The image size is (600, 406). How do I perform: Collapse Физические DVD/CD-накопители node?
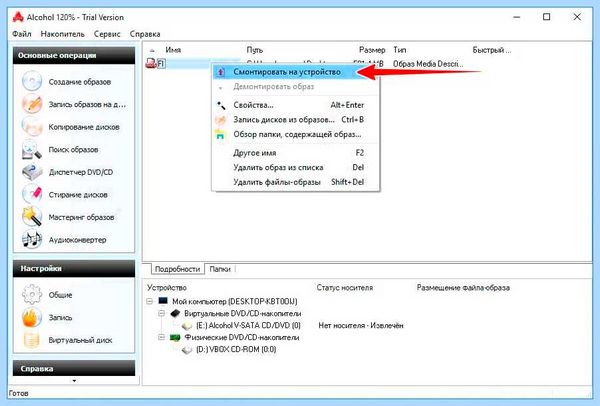(x=161, y=338)
